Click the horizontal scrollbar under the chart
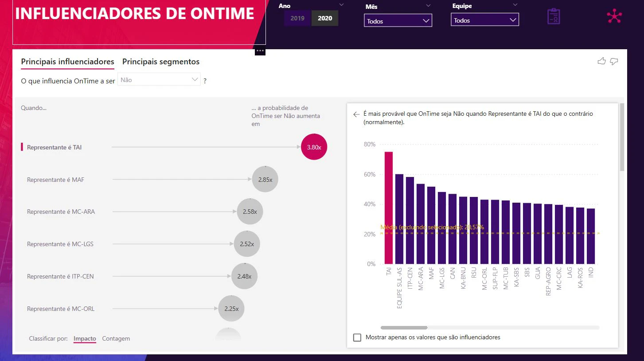Screen dimensions: 644x361 point(404,328)
